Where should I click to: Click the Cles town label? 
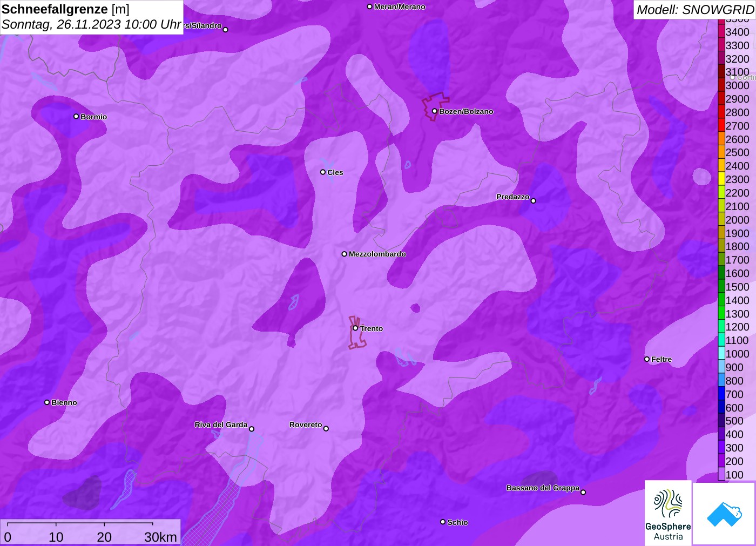335,172
